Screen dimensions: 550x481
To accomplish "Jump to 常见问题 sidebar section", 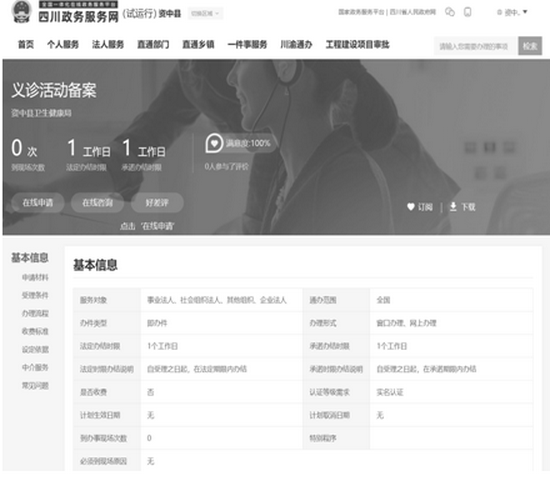I will click(x=35, y=386).
